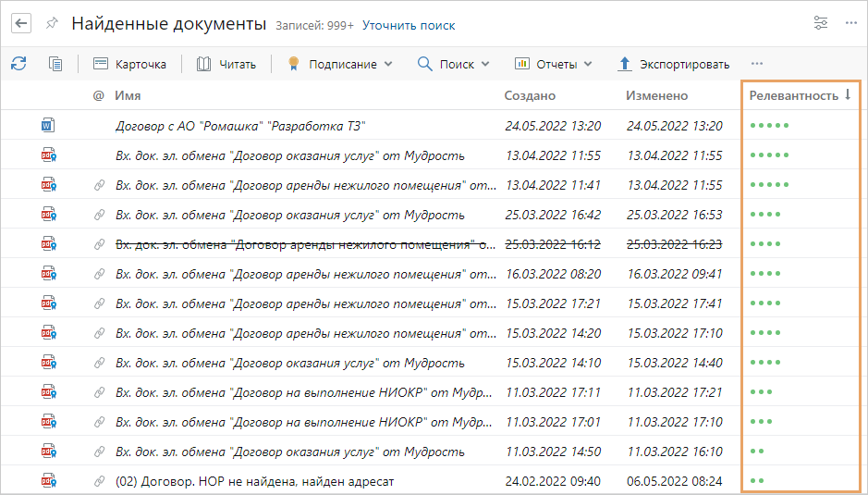
Task: Click the refresh list icon
Action: pyautogui.click(x=18, y=64)
